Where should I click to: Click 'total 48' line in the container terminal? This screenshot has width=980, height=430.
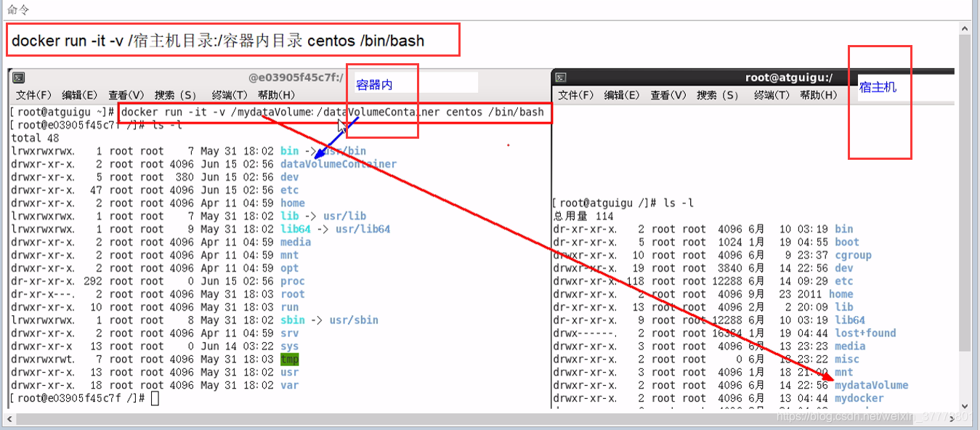coord(36,138)
